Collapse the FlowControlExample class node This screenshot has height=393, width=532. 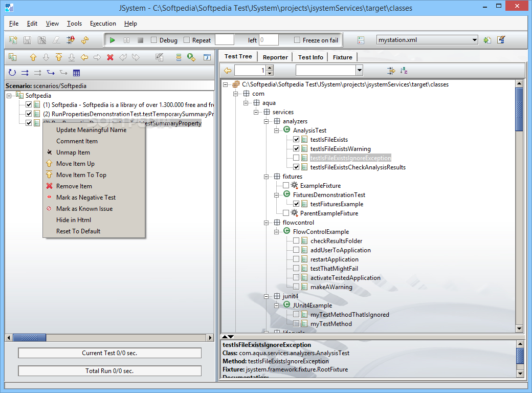[x=277, y=232]
